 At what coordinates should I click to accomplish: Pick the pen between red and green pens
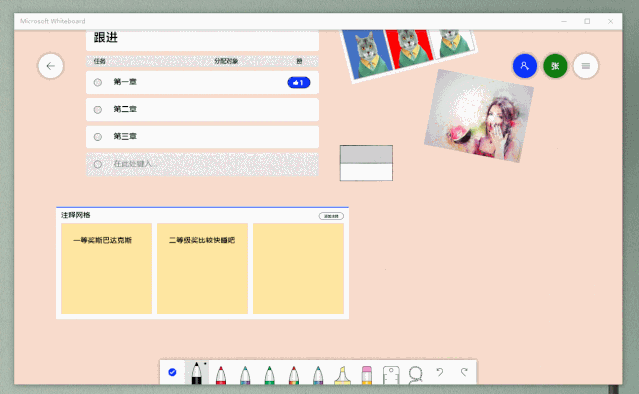pos(245,375)
